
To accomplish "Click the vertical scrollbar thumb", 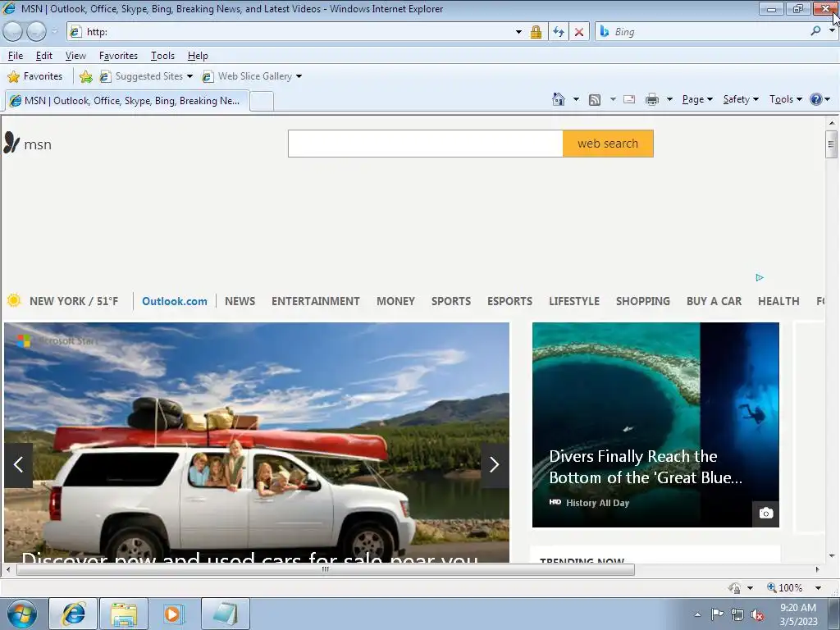I will (x=832, y=144).
